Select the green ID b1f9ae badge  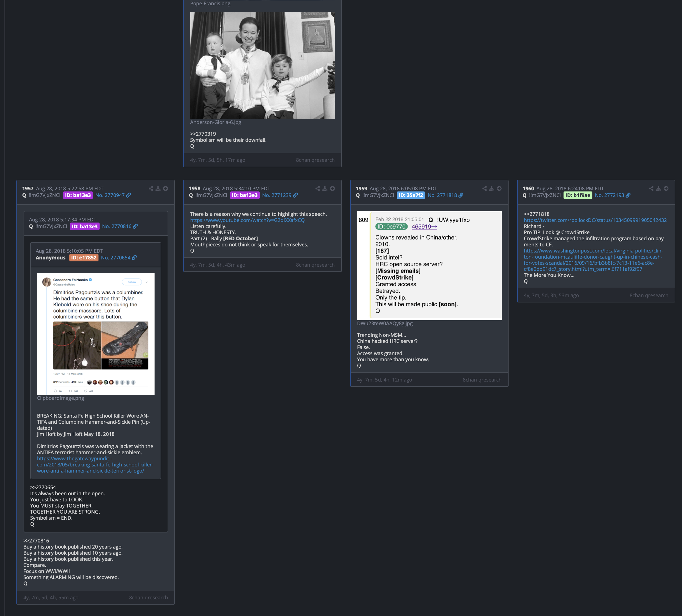[577, 195]
